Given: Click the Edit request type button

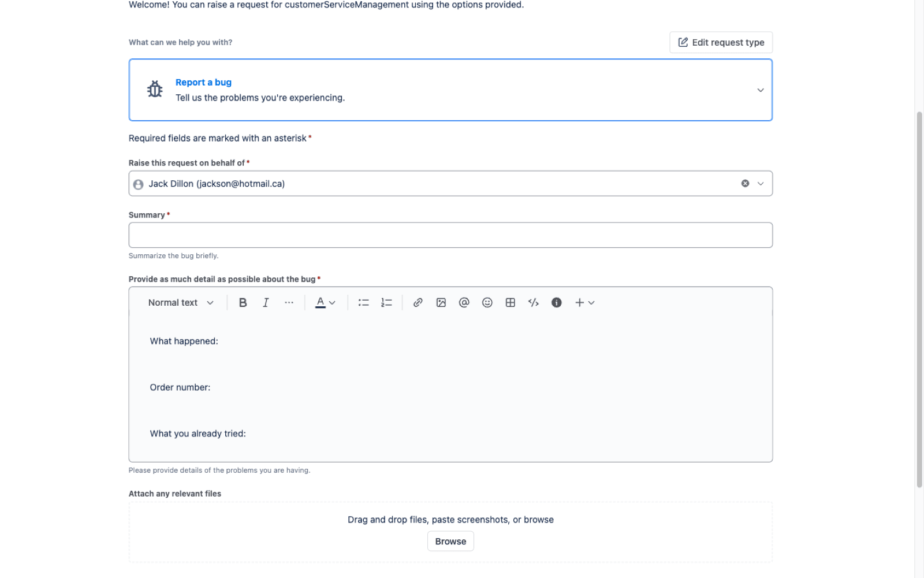Looking at the screenshot, I should 721,42.
